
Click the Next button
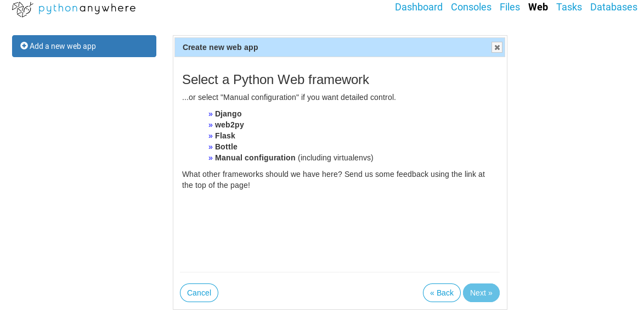(481, 293)
